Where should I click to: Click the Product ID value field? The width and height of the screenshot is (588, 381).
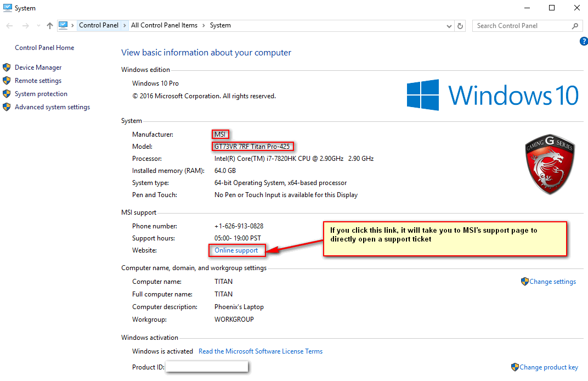[x=207, y=367]
